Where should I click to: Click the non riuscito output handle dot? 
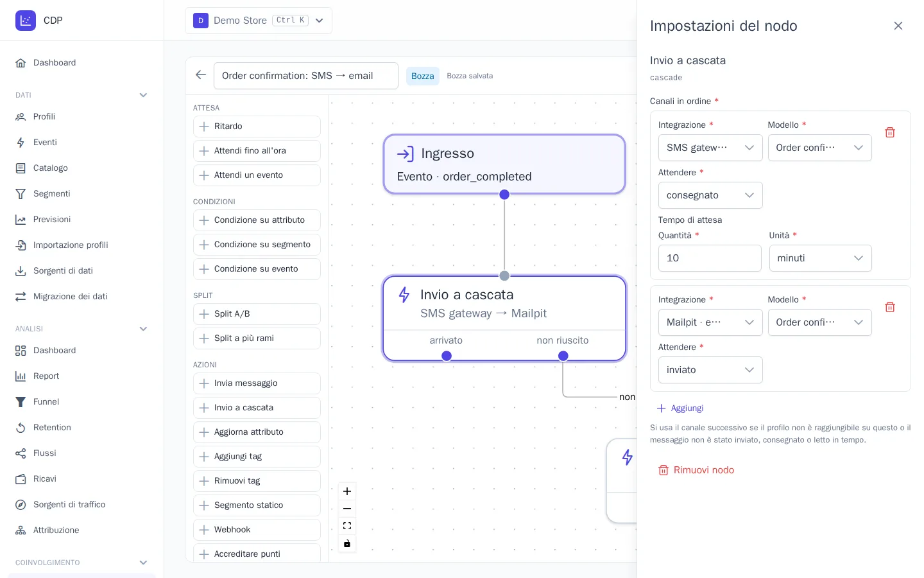click(563, 356)
